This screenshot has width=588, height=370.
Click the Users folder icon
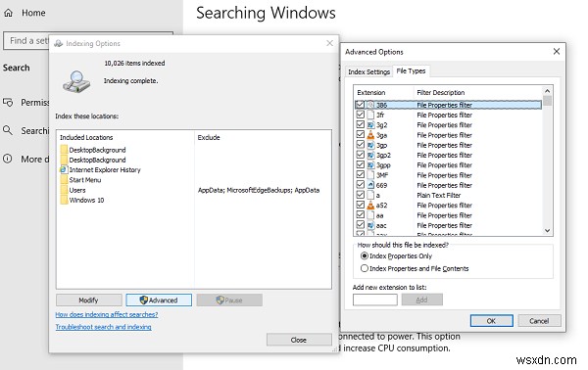(64, 190)
